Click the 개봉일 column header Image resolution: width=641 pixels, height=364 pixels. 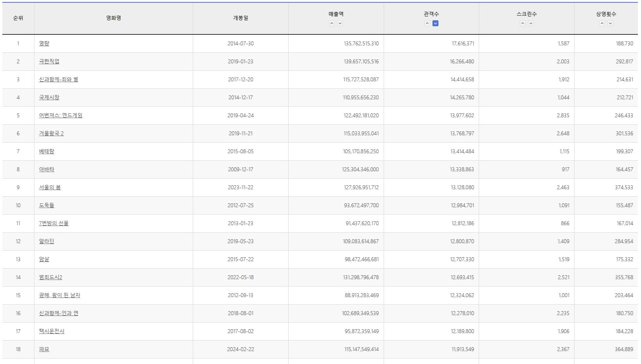click(x=241, y=18)
